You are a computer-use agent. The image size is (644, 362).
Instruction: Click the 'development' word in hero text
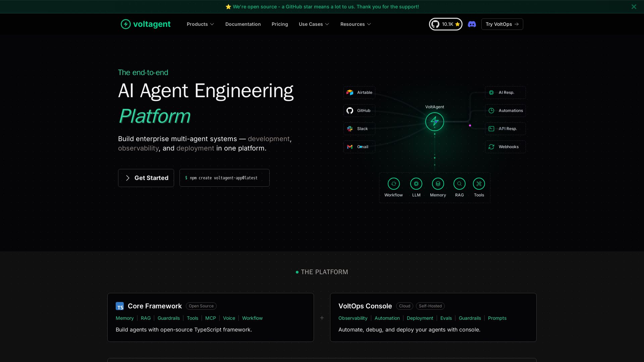[x=269, y=139]
